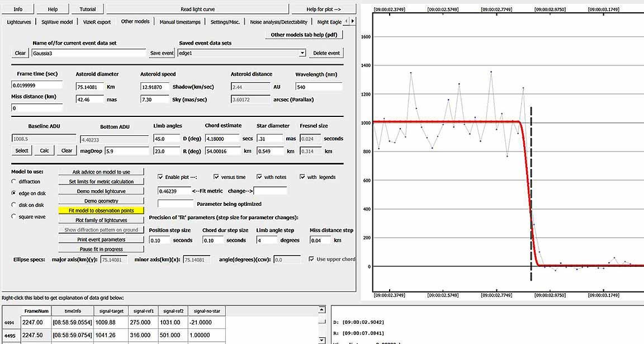Choose the square wave model option

[x=14, y=216]
